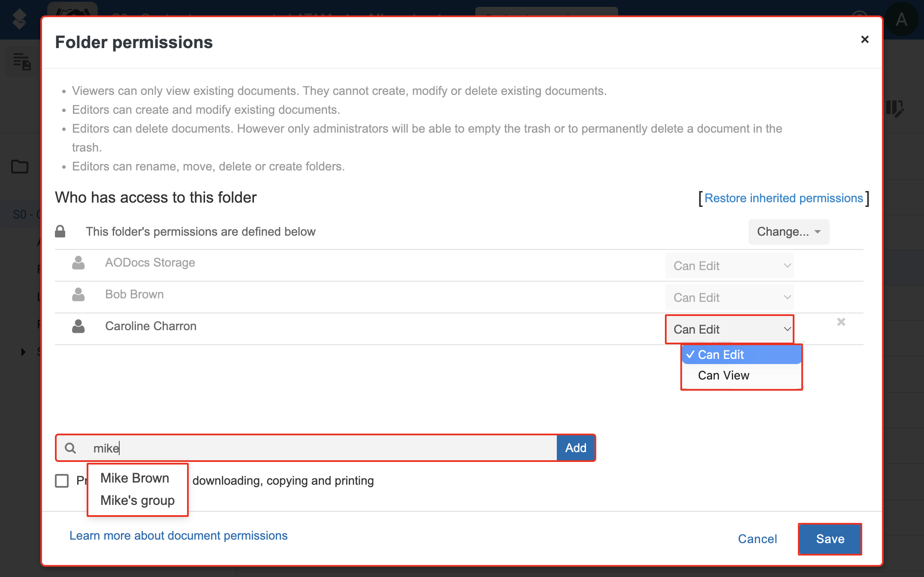Image resolution: width=924 pixels, height=577 pixels.
Task: Toggle the prevent downloading, copying and printing checkbox
Action: [x=62, y=480]
